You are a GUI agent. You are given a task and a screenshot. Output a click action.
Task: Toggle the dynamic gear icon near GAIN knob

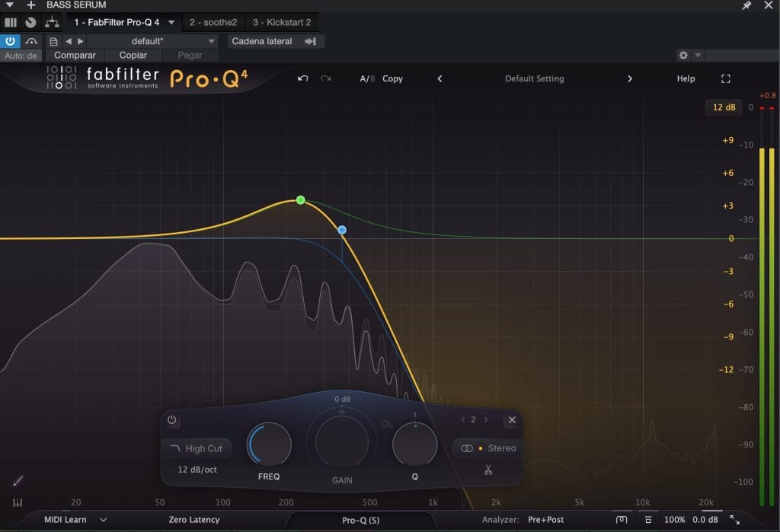pyautogui.click(x=386, y=424)
